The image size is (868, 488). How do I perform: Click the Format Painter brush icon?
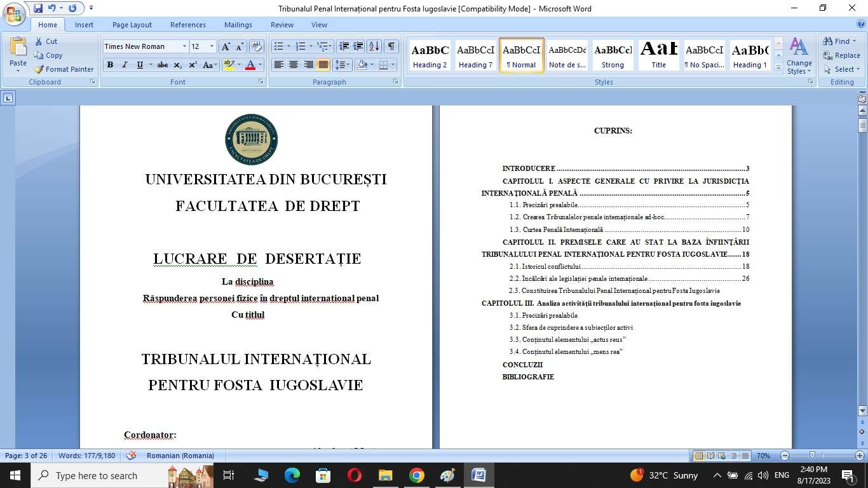[x=39, y=69]
